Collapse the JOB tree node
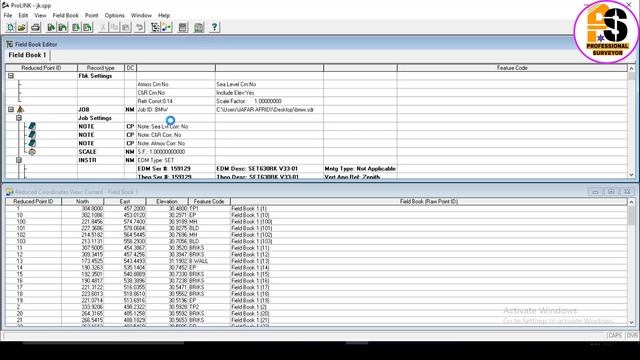 (11, 109)
